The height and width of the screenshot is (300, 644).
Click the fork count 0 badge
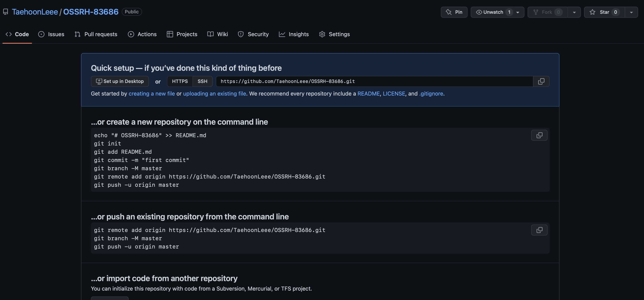pyautogui.click(x=558, y=12)
